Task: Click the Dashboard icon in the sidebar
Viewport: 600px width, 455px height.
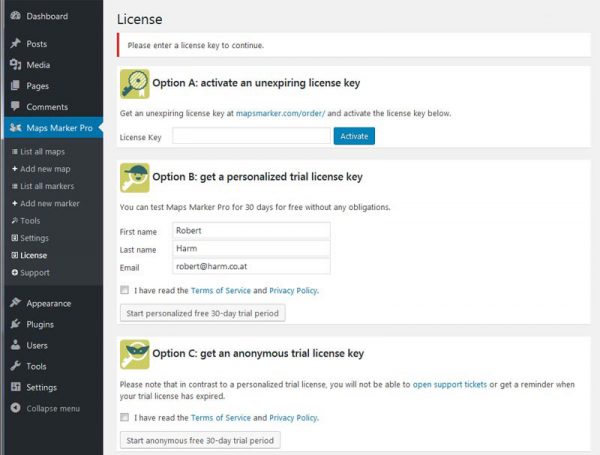Action: [15, 16]
